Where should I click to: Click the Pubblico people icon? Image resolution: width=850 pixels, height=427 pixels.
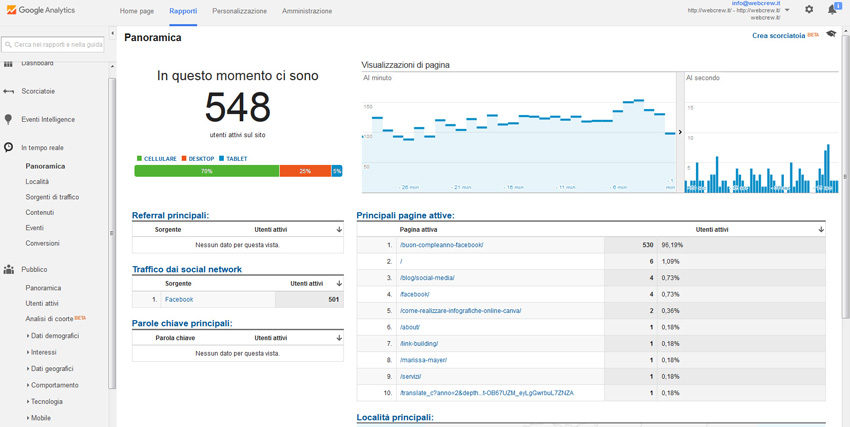click(x=9, y=269)
